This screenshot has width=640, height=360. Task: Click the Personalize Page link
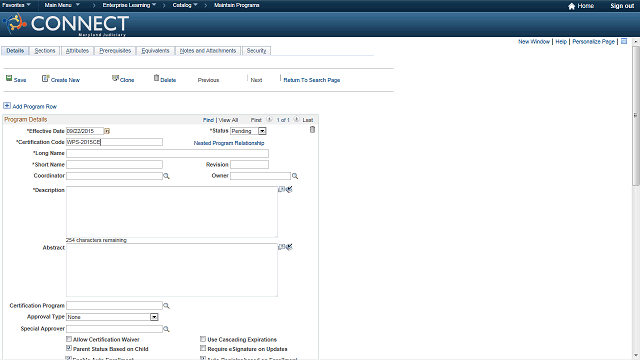point(593,42)
